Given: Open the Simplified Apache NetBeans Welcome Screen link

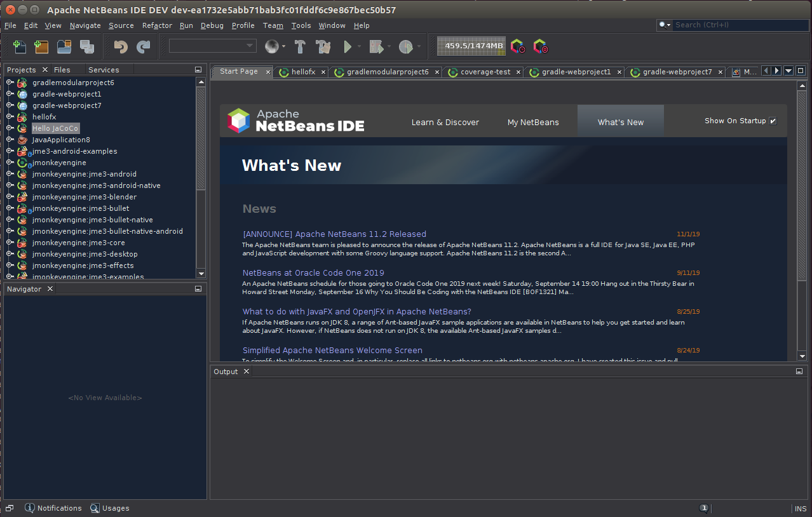Looking at the screenshot, I should pyautogui.click(x=332, y=351).
